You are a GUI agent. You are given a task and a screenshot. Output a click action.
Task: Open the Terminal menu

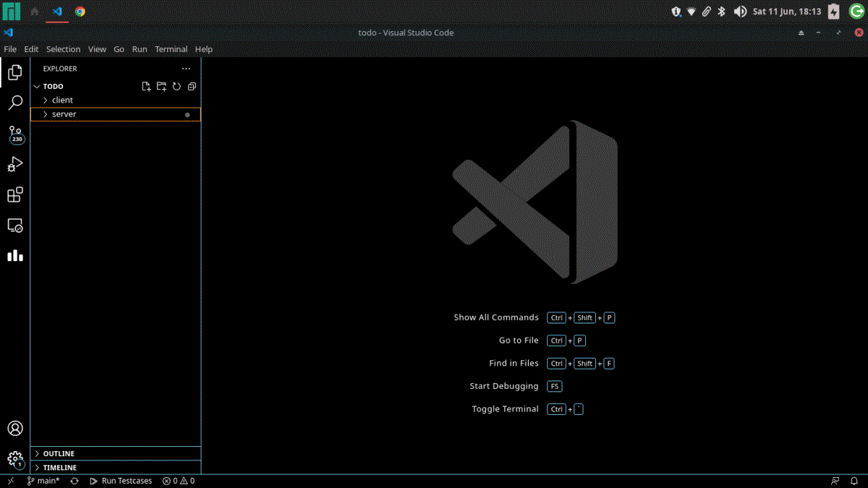[x=171, y=49]
